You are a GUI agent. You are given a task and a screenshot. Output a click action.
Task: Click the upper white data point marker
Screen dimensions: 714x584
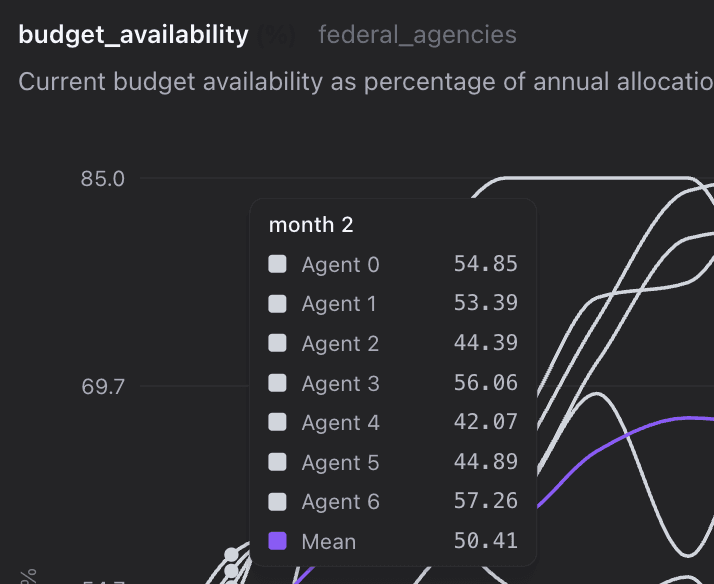232,555
